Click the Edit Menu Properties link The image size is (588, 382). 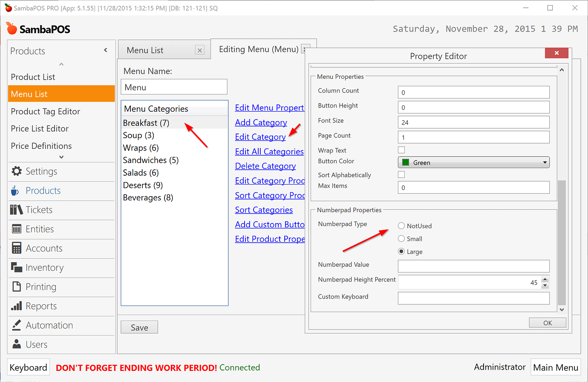(269, 108)
